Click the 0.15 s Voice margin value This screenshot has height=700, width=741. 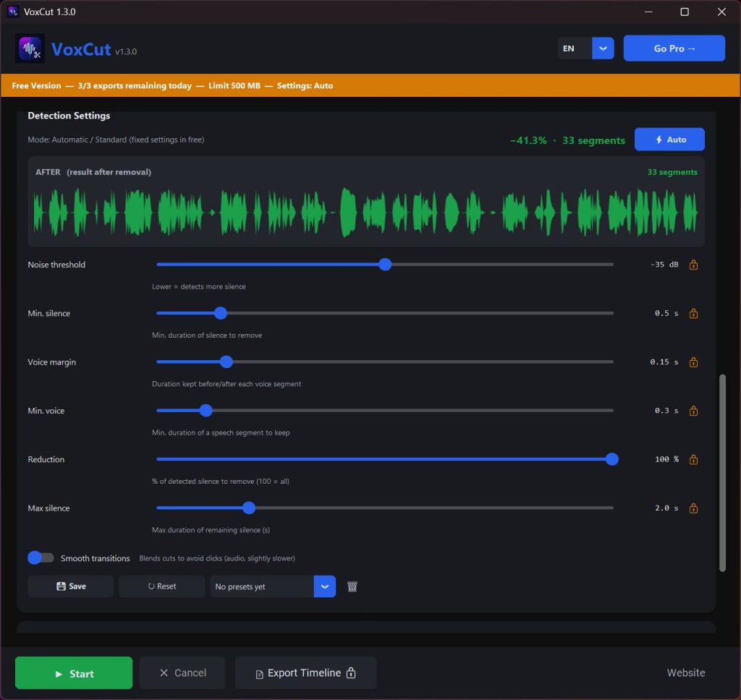(664, 362)
